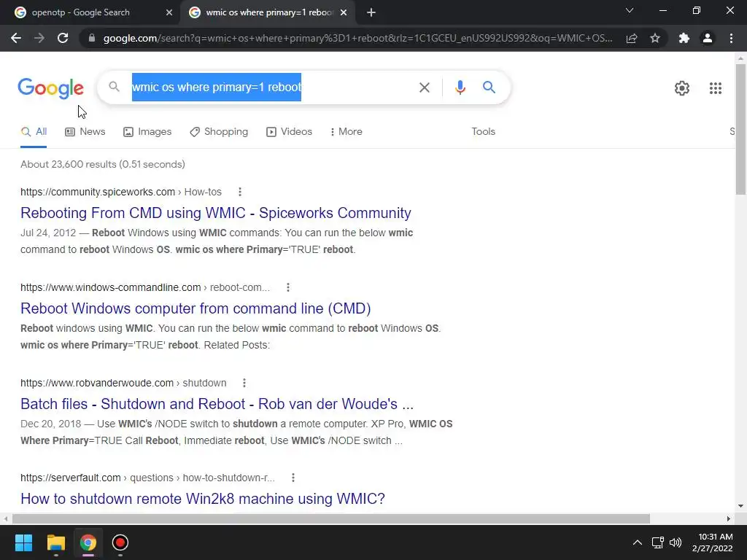Open the clock and date 10:31 AM
The height and width of the screenshot is (560, 747).
click(713, 542)
